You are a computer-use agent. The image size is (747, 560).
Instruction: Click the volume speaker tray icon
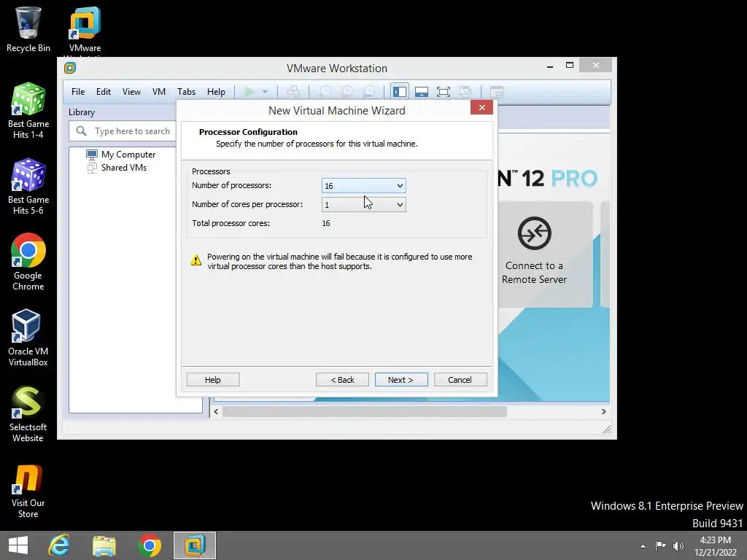click(x=678, y=545)
